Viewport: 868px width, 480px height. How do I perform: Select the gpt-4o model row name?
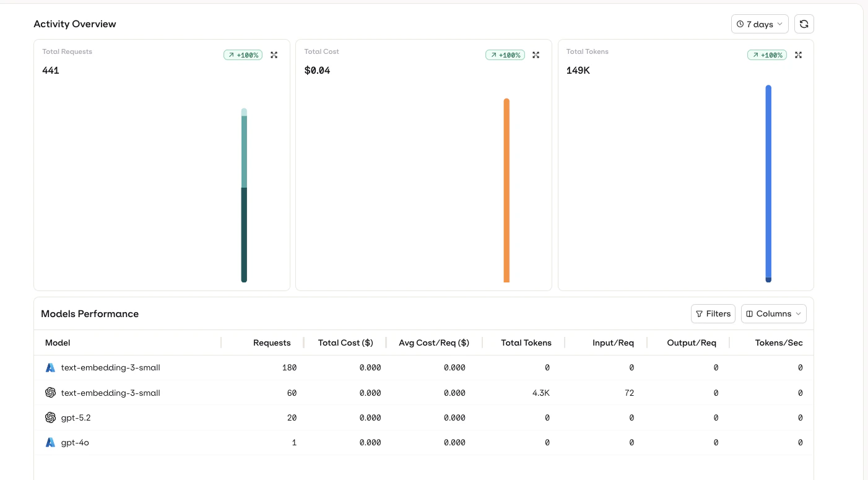[75, 443]
